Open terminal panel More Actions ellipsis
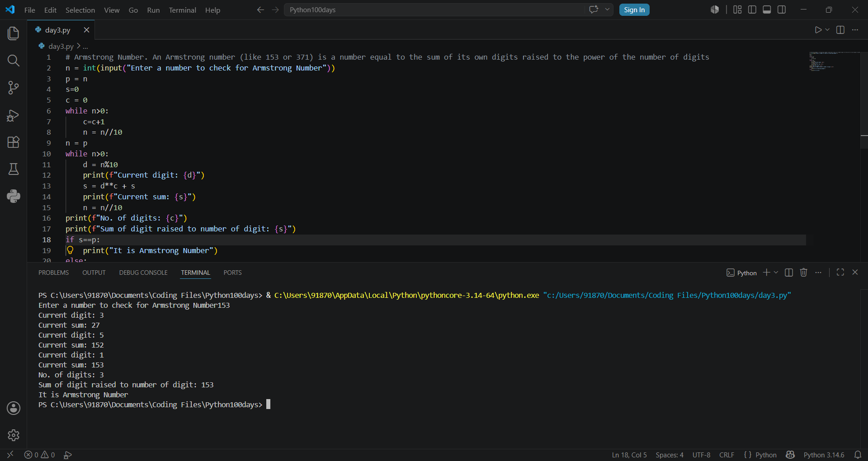The image size is (868, 461). pyautogui.click(x=818, y=273)
